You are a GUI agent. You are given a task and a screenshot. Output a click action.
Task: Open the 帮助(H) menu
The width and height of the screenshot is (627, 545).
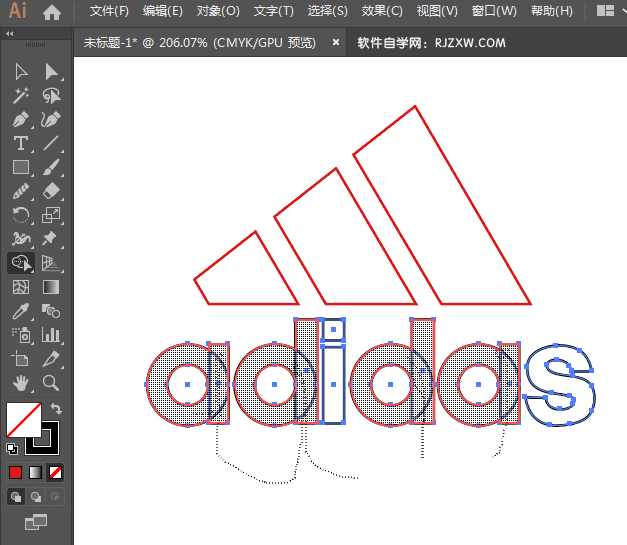(x=552, y=11)
